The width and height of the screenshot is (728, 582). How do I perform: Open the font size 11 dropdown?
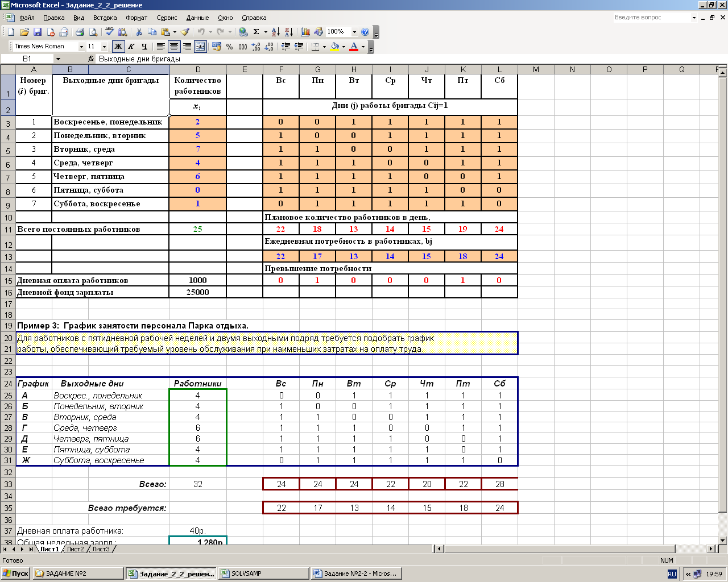[105, 47]
